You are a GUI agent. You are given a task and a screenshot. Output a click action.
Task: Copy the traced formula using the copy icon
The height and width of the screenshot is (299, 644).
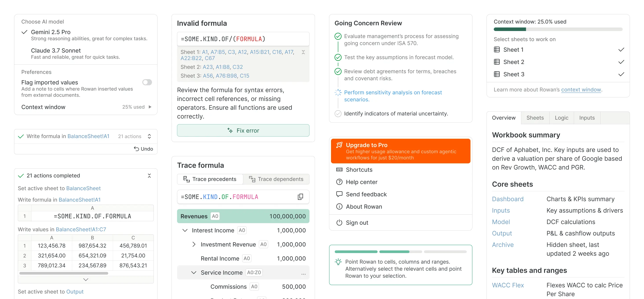coord(300,197)
